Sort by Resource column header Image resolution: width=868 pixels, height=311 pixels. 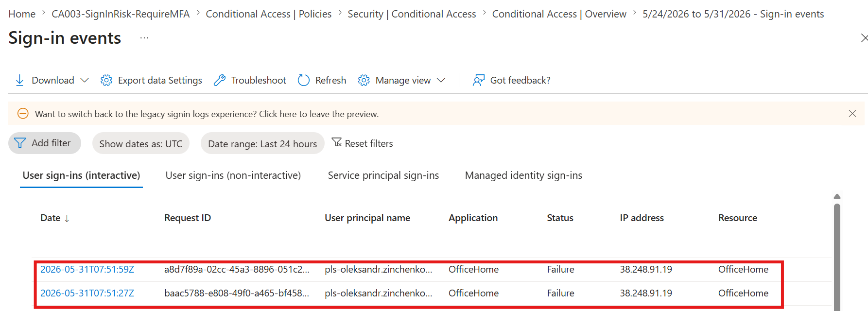click(738, 218)
